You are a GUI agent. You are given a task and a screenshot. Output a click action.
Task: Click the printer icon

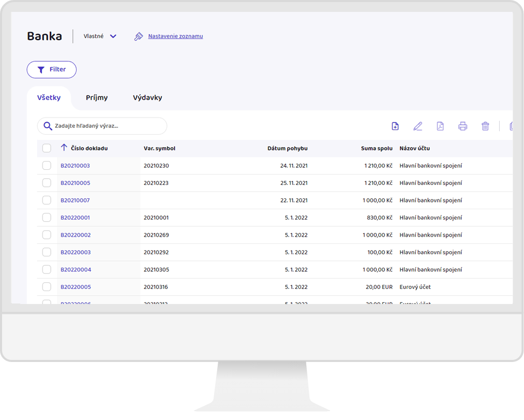(463, 126)
